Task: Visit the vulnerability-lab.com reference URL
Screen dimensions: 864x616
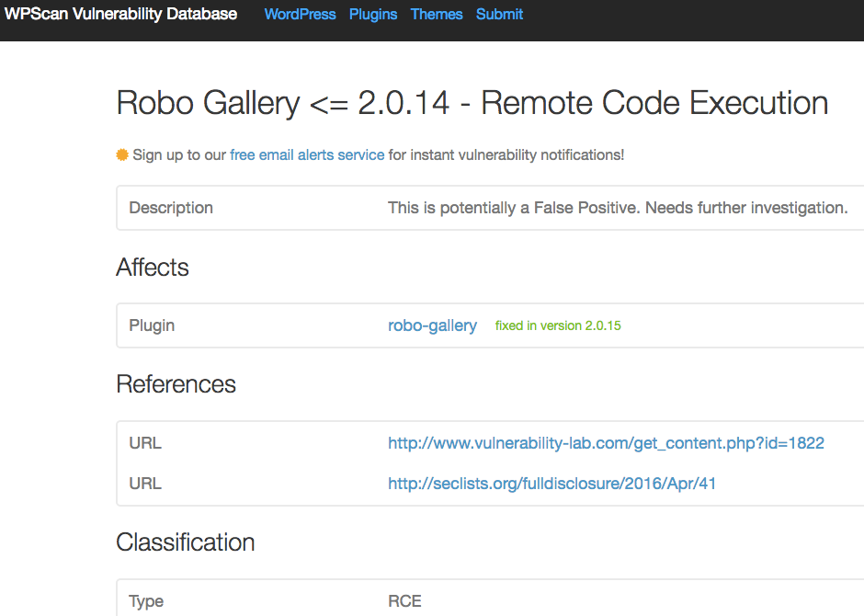Action: point(606,443)
